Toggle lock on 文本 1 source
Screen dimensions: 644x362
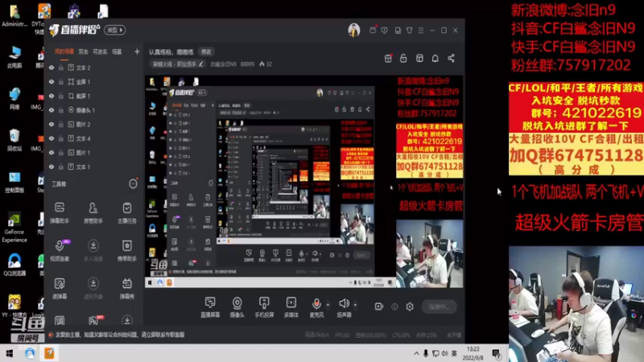coord(61,167)
